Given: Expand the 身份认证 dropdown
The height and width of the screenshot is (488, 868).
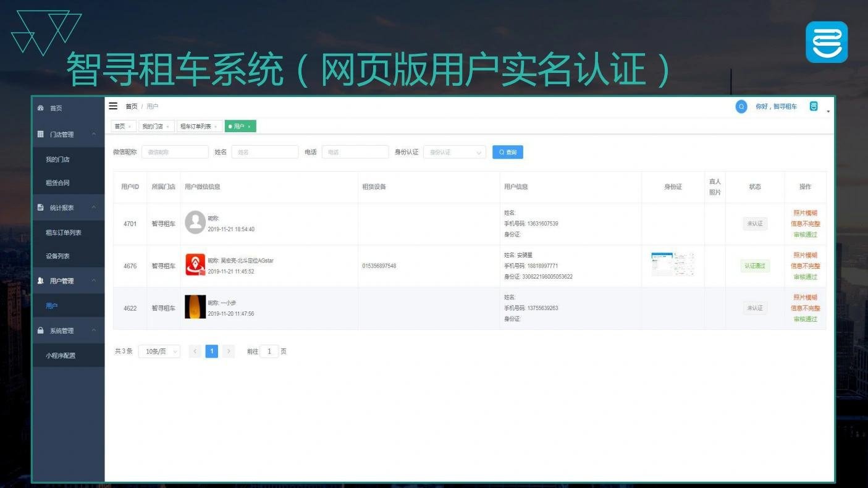Looking at the screenshot, I should tap(453, 152).
